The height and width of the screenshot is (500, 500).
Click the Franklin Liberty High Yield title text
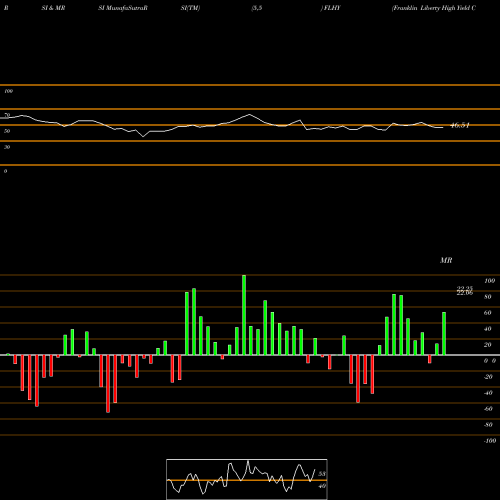tap(434, 8)
